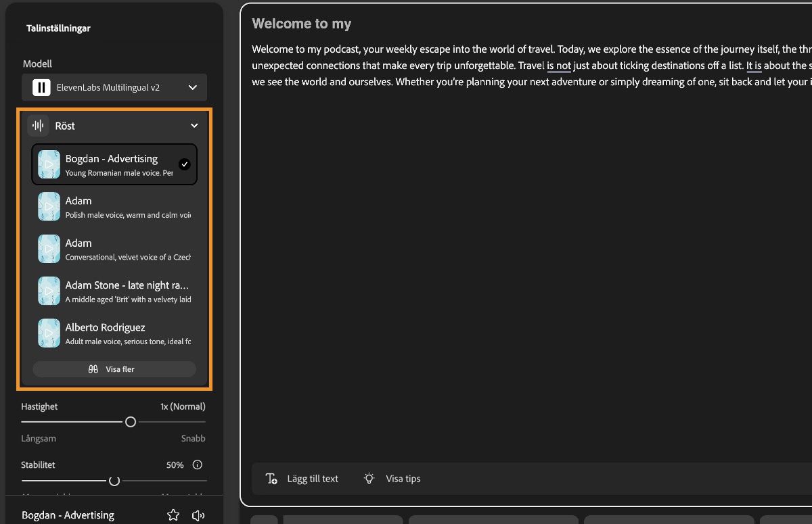
Task: Play preview of Czech voice Adam
Action: pyautogui.click(x=49, y=249)
